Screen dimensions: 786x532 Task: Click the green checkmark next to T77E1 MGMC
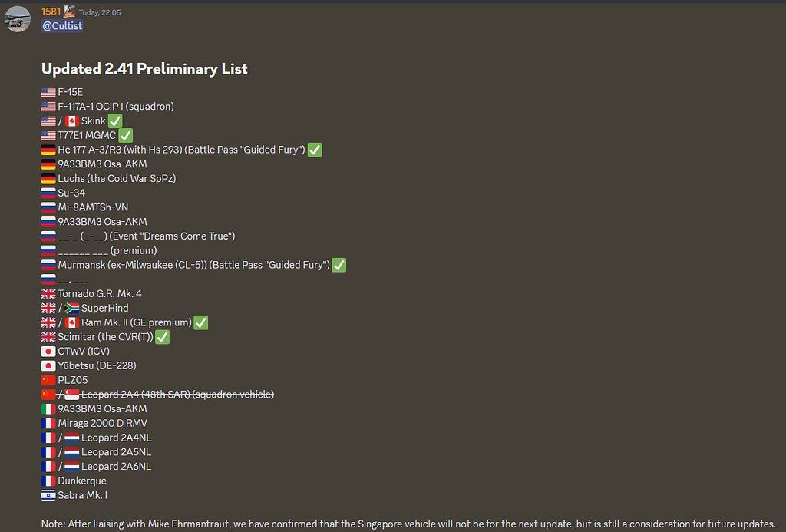coord(124,135)
